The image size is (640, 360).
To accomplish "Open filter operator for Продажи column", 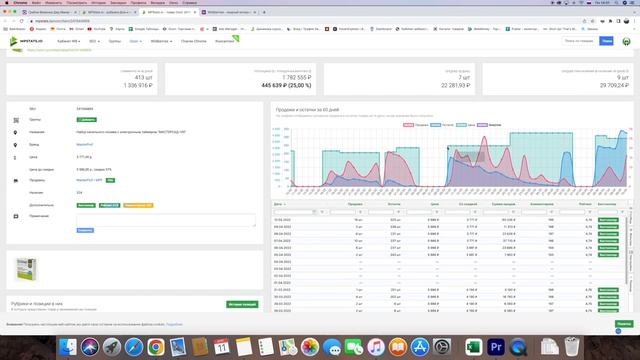I will coord(360,212).
